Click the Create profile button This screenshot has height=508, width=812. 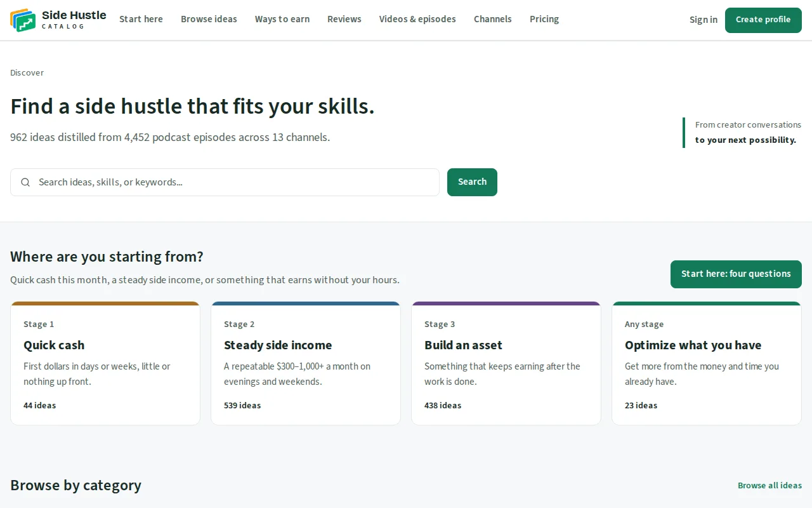[x=763, y=20]
